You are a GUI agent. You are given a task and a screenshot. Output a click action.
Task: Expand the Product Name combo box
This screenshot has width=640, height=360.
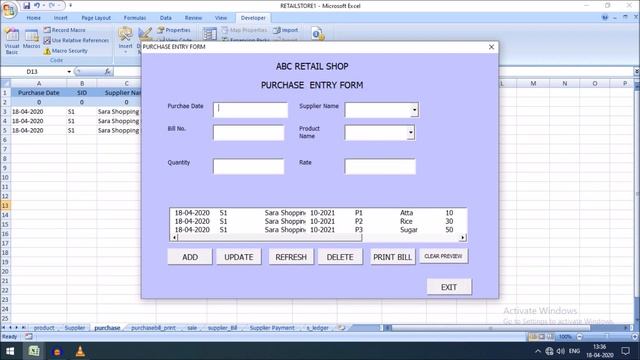click(x=411, y=133)
